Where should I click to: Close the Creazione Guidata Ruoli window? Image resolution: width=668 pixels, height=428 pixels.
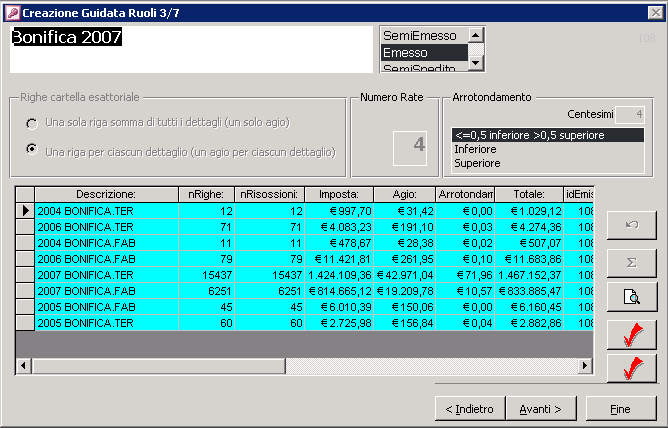tap(655, 11)
